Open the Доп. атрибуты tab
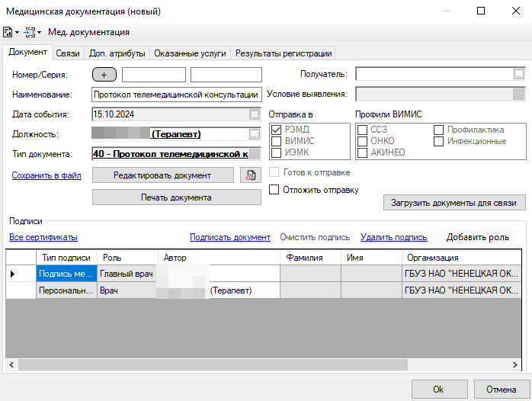This screenshot has height=401, width=532. click(x=117, y=53)
